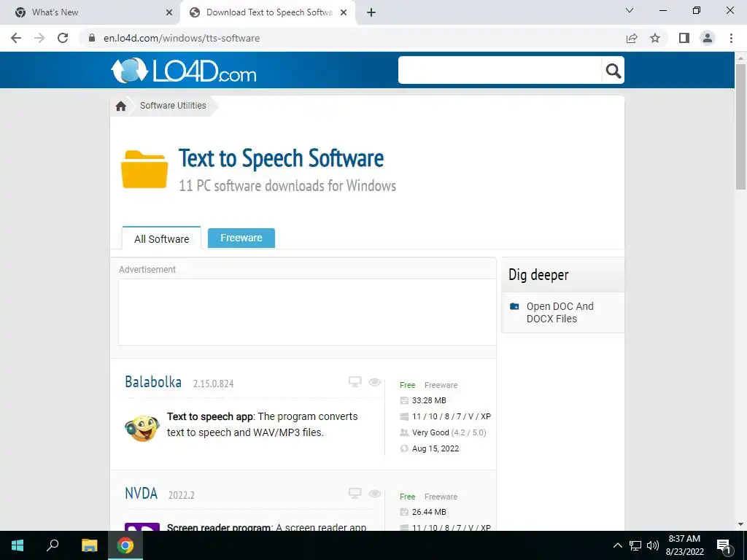The height and width of the screenshot is (560, 747).
Task: Open the Open DOC And DOCX Files link
Action: coord(560,312)
